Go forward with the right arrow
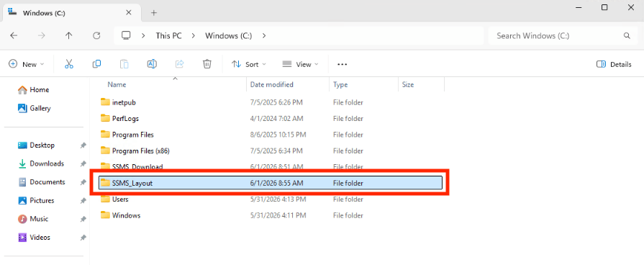This screenshot has width=644, height=265. point(41,36)
